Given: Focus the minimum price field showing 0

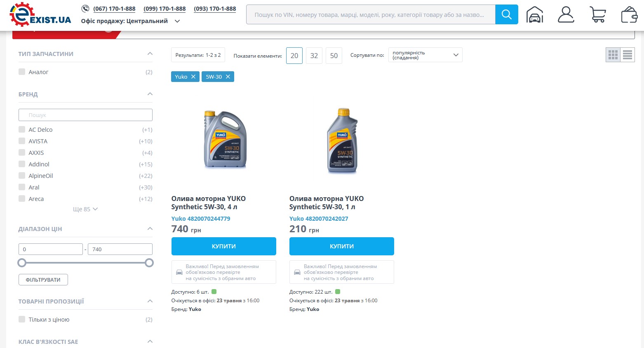Looking at the screenshot, I should point(51,249).
